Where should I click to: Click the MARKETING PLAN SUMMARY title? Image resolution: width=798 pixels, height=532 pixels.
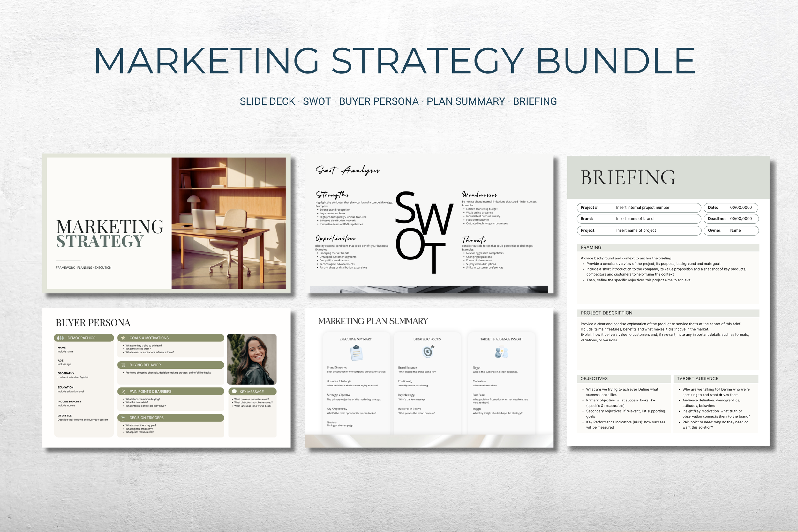[373, 321]
